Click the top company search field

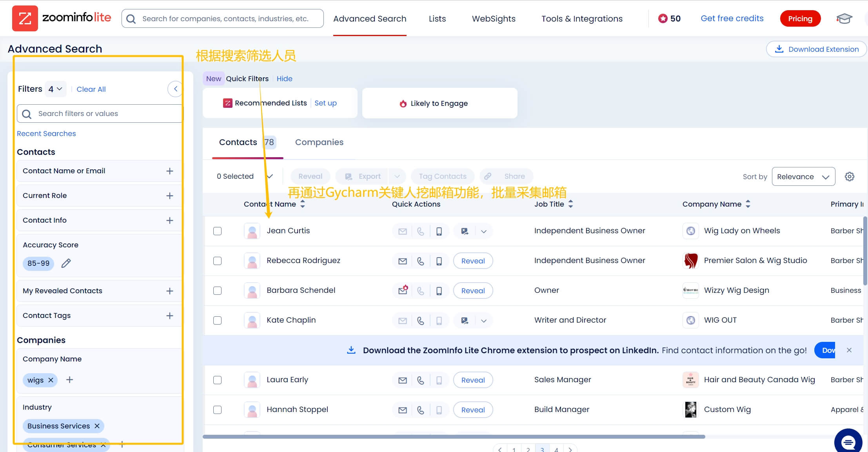pyautogui.click(x=223, y=18)
